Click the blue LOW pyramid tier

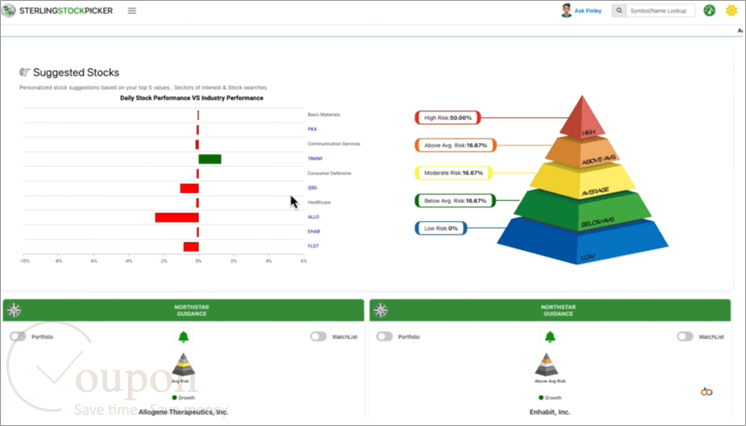pyautogui.click(x=582, y=243)
